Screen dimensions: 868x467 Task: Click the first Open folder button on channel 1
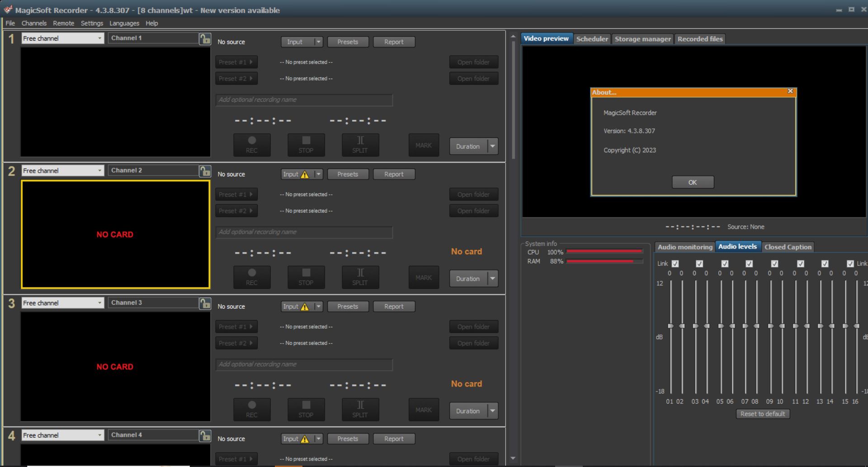(473, 62)
